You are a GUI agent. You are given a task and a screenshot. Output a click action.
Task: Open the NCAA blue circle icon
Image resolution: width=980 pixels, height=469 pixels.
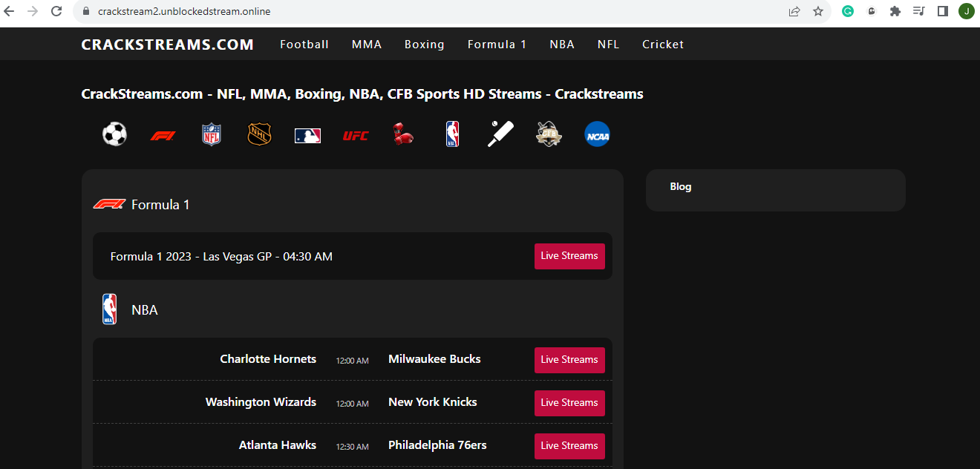coord(597,134)
